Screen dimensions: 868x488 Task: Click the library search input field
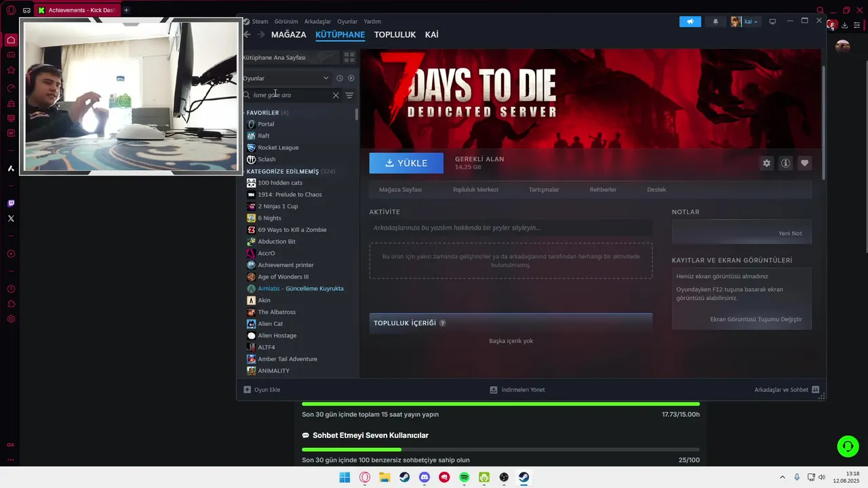point(291,96)
